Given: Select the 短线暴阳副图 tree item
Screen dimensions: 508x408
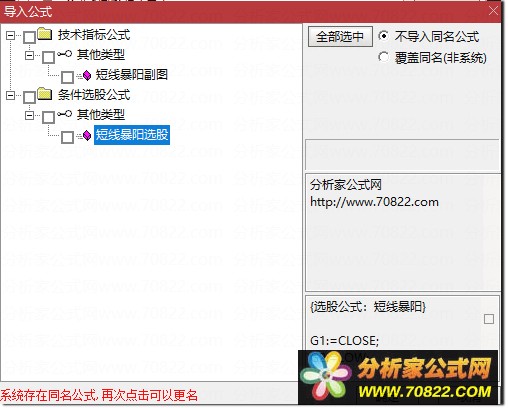Looking at the screenshot, I should pyautogui.click(x=132, y=75).
